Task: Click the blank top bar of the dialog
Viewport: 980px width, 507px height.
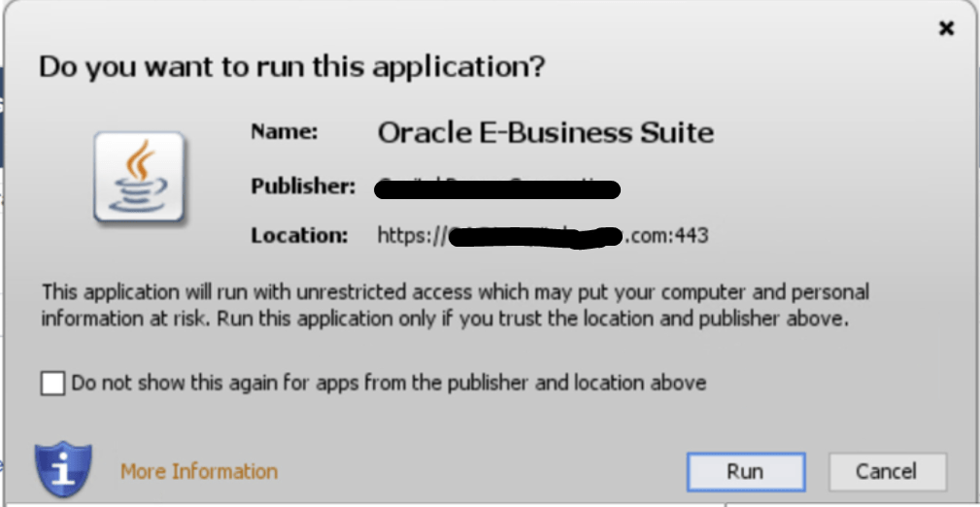Action: tap(486, 24)
